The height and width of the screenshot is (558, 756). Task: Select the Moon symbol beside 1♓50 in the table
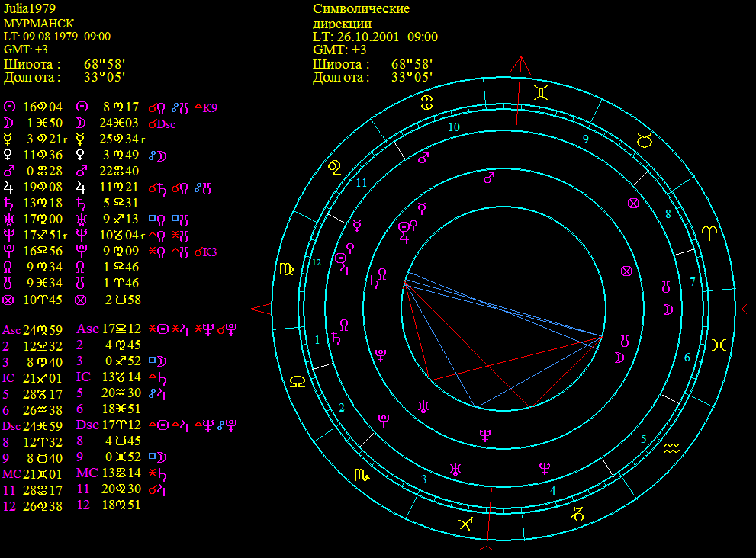coord(8,123)
